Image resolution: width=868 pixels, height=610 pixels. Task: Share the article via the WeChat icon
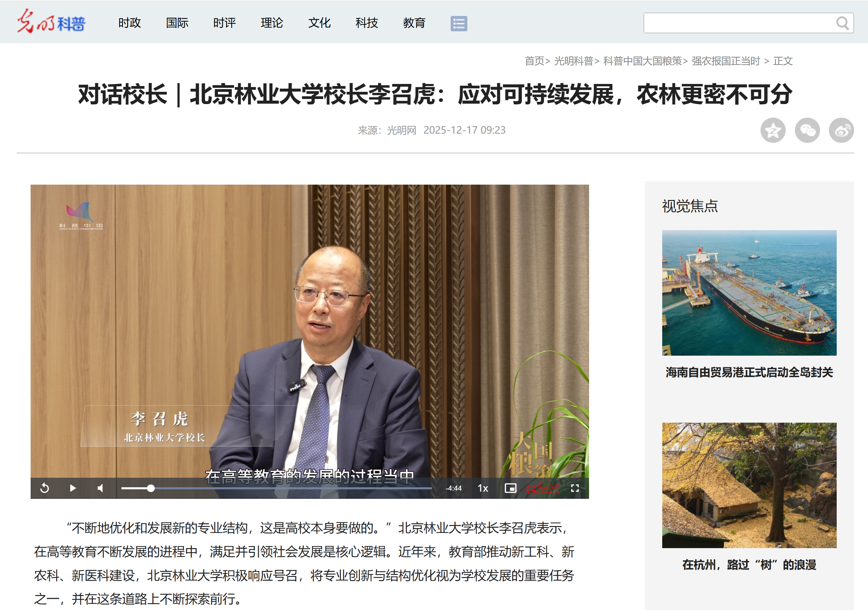(x=807, y=130)
